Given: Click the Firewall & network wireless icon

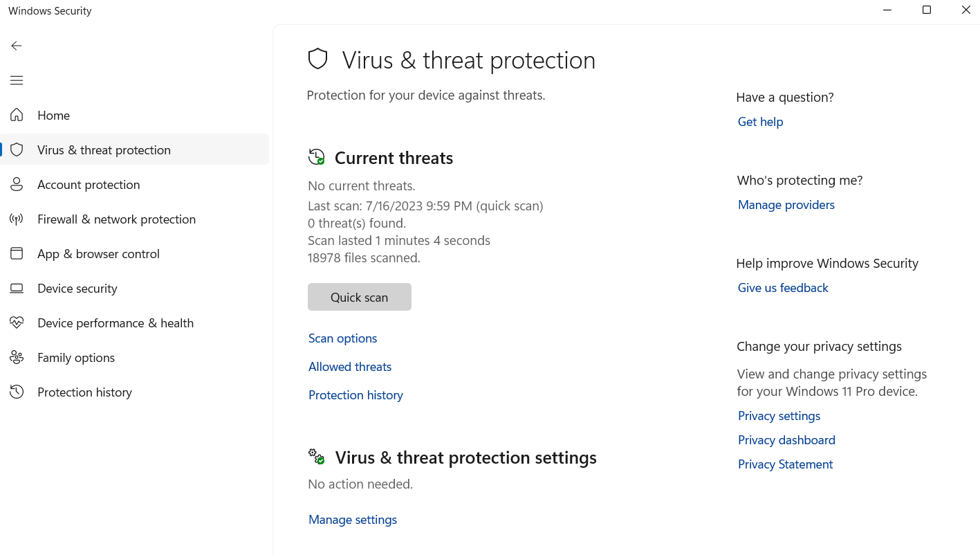Looking at the screenshot, I should 17,219.
